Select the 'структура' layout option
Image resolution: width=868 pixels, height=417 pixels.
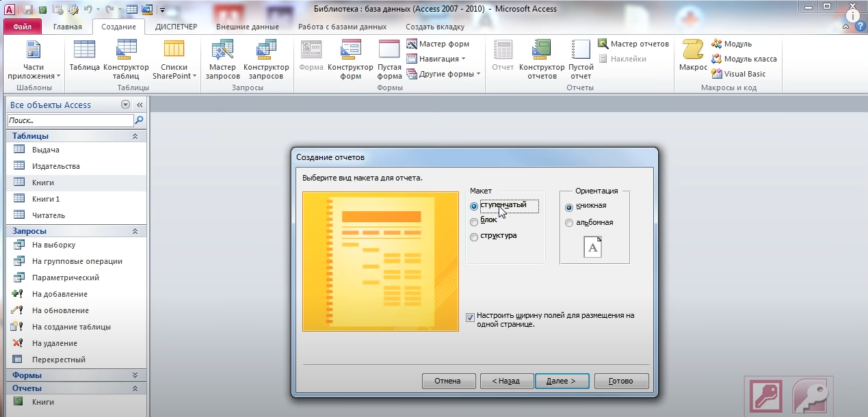pyautogui.click(x=474, y=237)
